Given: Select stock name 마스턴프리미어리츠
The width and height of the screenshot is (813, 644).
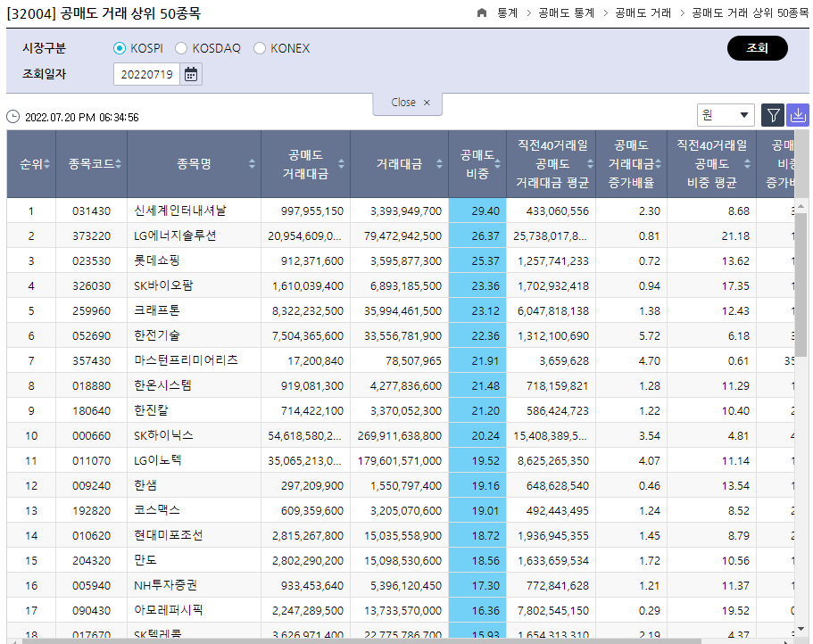Looking at the screenshot, I should [186, 360].
